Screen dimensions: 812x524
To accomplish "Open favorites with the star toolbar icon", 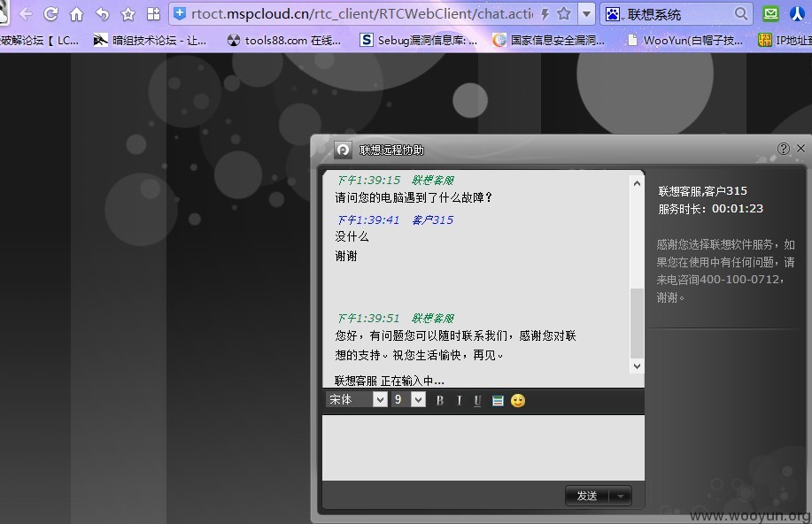I will pyautogui.click(x=128, y=14).
